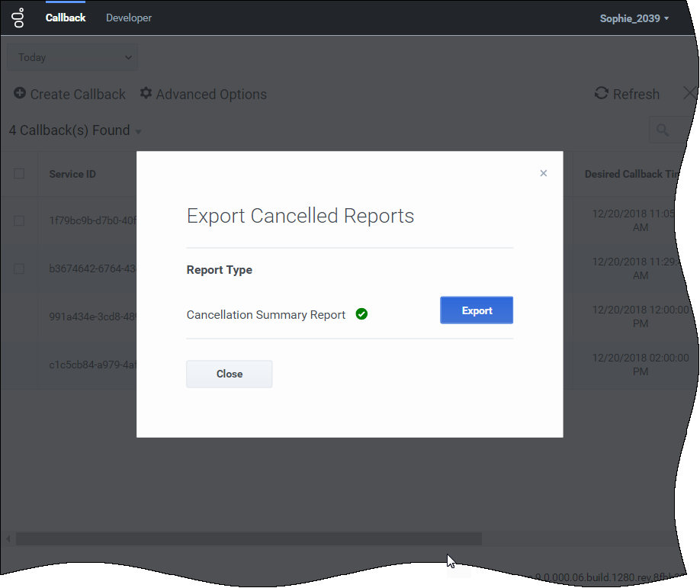This screenshot has height=588, width=700.
Task: Switch to the Callback tab
Action: point(66,18)
